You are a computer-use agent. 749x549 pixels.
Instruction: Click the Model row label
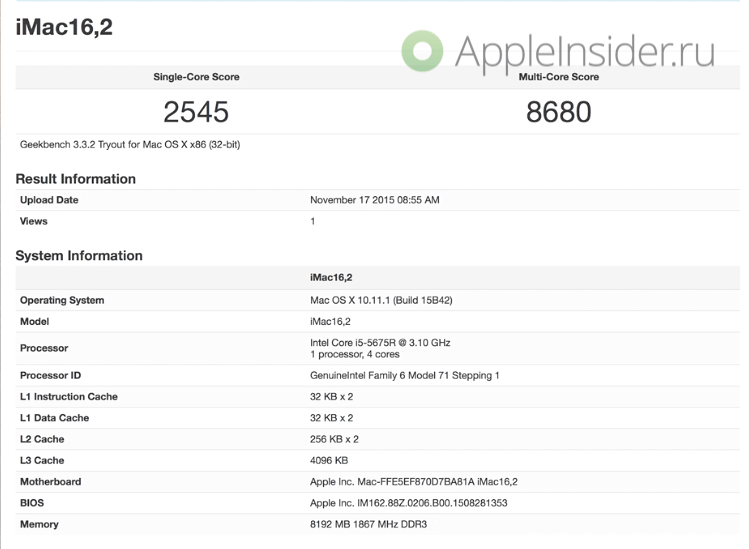tap(34, 322)
